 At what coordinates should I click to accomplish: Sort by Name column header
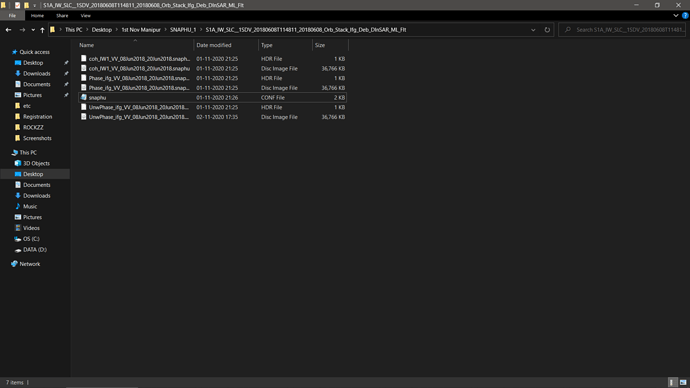[135, 45]
